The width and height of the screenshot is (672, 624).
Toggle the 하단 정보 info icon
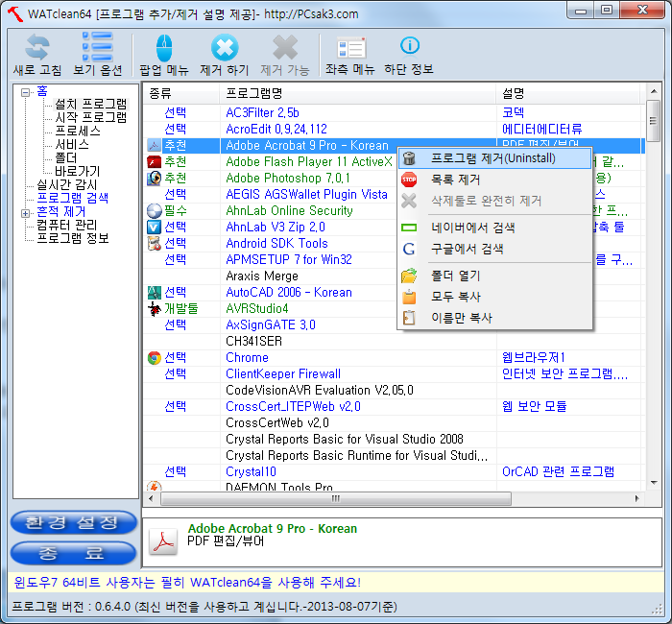tap(409, 45)
